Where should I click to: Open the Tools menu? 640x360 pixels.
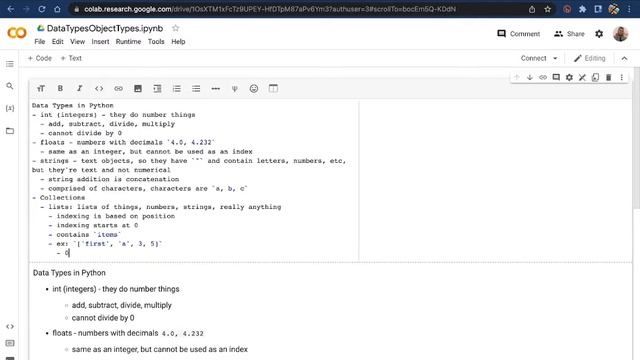coord(156,42)
